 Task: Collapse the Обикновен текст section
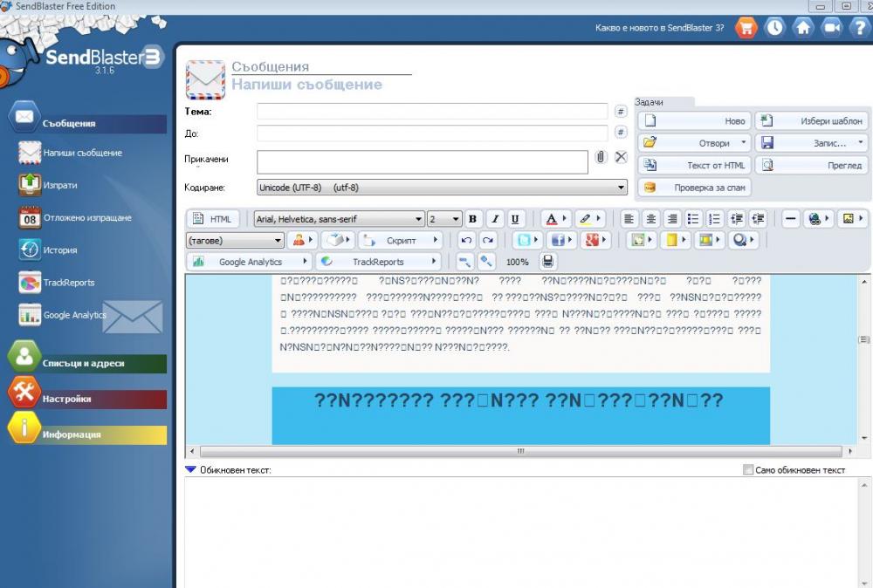pyautogui.click(x=190, y=470)
